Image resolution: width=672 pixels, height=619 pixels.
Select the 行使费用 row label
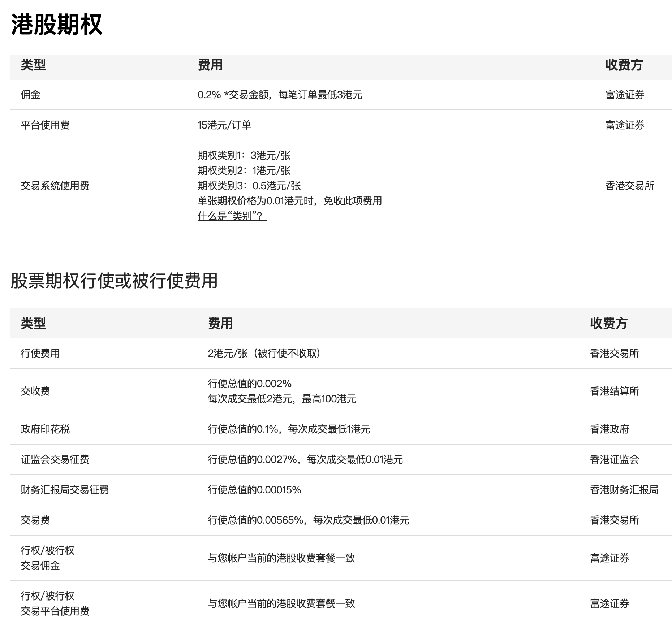[40, 353]
